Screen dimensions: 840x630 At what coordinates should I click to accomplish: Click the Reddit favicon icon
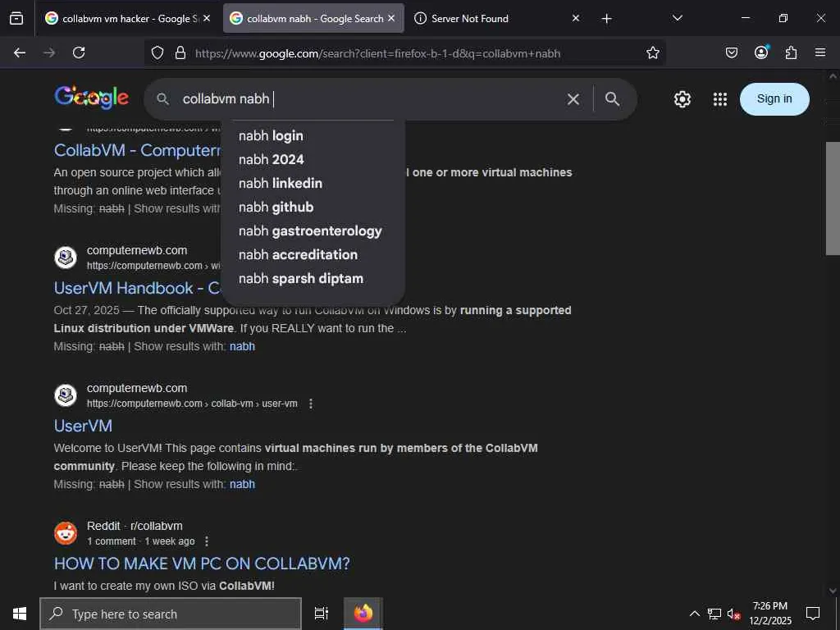[x=66, y=533]
